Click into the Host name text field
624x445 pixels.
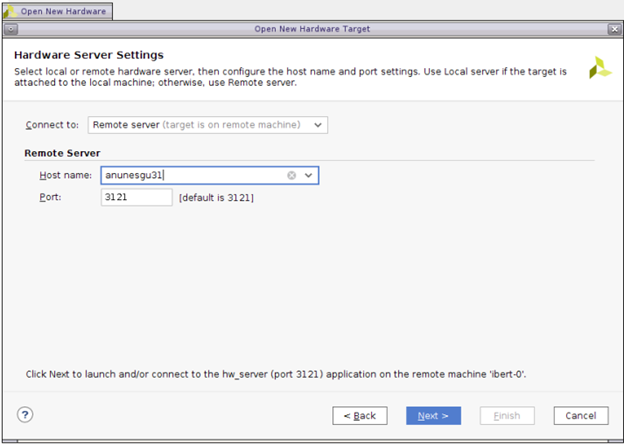tap(190, 175)
